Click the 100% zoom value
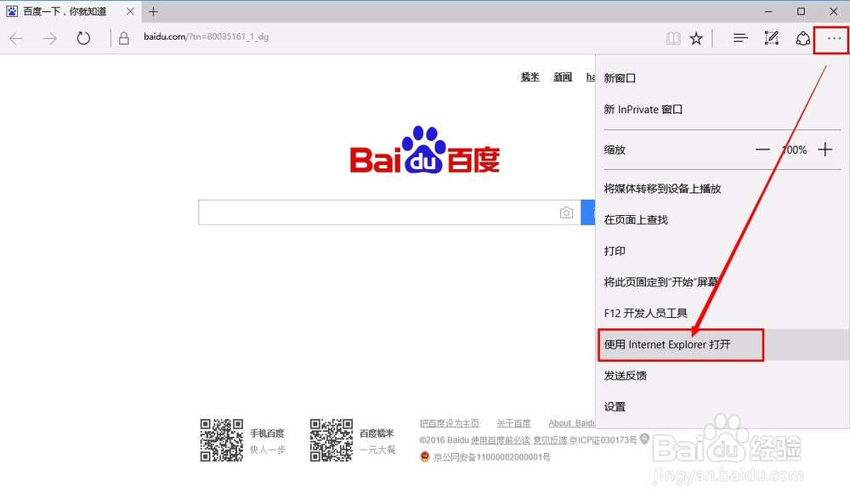The width and height of the screenshot is (850, 504). pos(794,150)
